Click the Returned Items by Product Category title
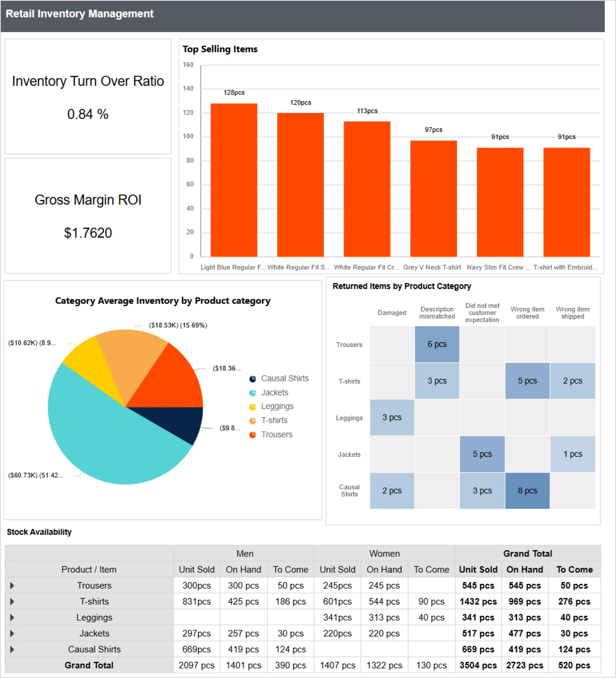Screen dimensions: 616x678 (402, 286)
